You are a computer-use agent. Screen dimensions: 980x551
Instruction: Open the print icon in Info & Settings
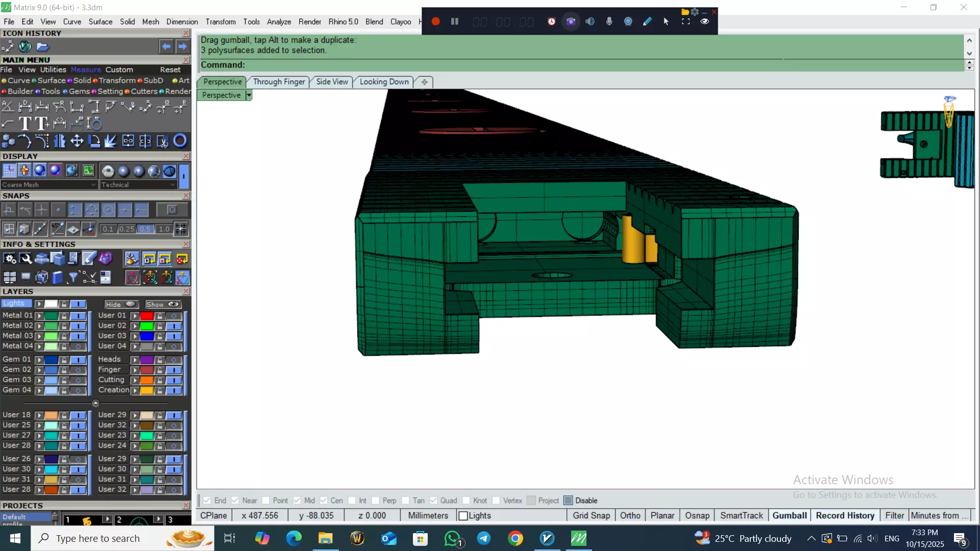click(x=42, y=259)
